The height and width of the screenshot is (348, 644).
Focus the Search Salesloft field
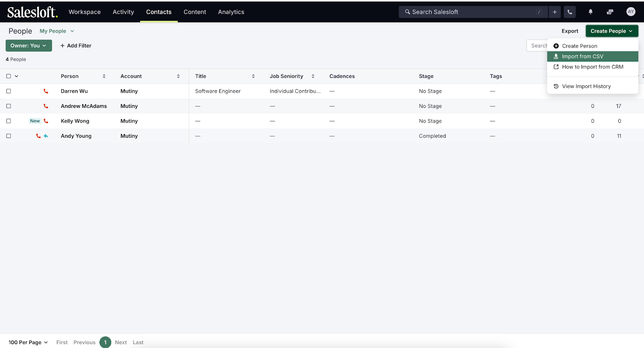click(473, 12)
